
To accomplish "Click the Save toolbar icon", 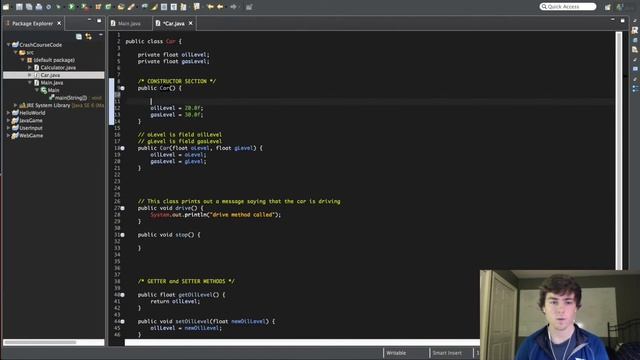I will point(19,7).
